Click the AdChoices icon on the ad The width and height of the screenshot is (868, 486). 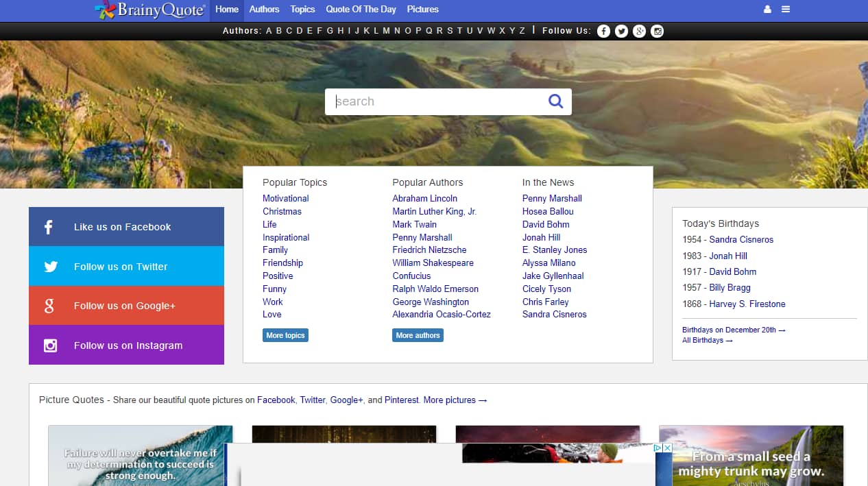click(x=658, y=448)
